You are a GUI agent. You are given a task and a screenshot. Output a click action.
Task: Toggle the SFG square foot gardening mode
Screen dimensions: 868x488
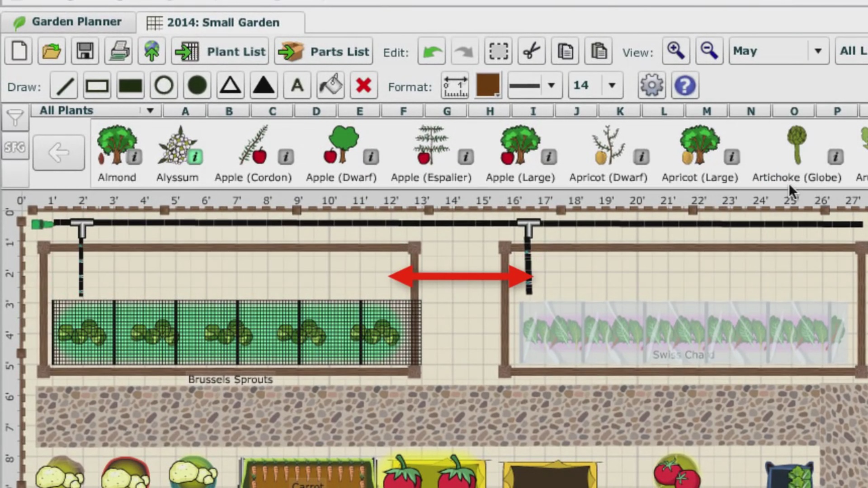point(15,147)
